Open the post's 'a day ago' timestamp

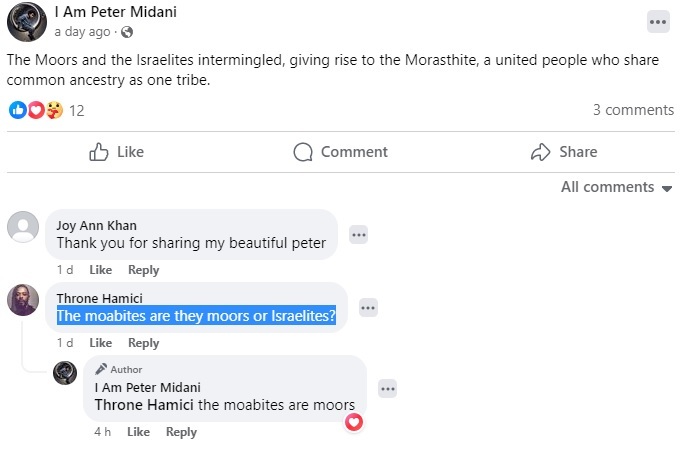[83, 32]
